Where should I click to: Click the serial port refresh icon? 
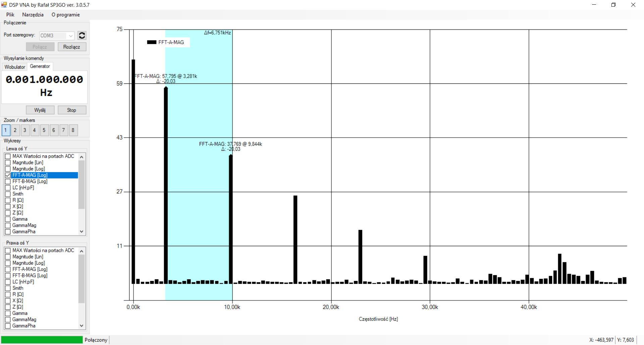click(x=82, y=36)
